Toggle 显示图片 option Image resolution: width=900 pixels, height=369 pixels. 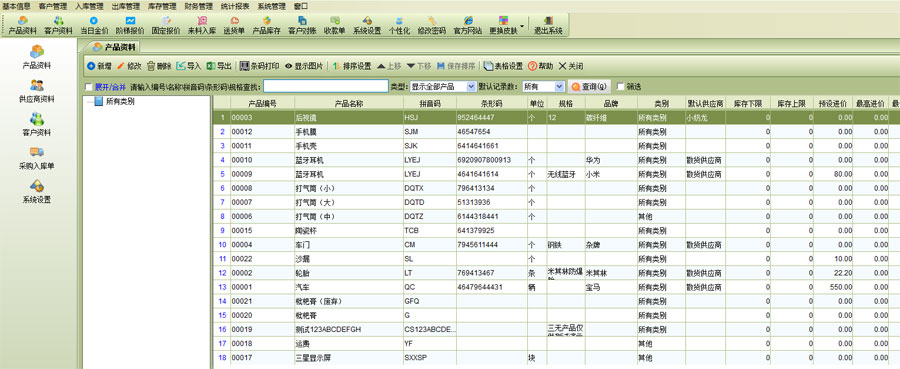(x=304, y=66)
